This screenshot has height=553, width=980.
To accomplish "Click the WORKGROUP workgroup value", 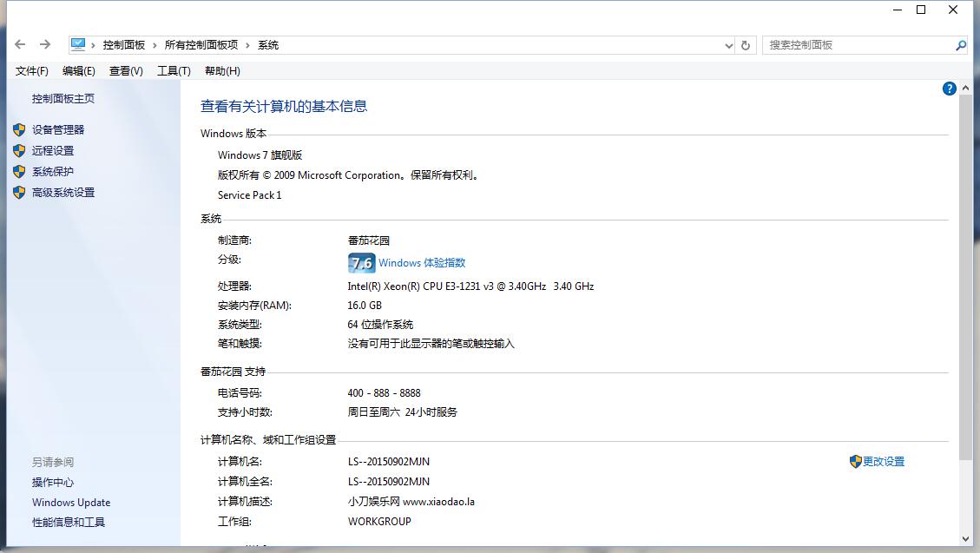I will (379, 521).
